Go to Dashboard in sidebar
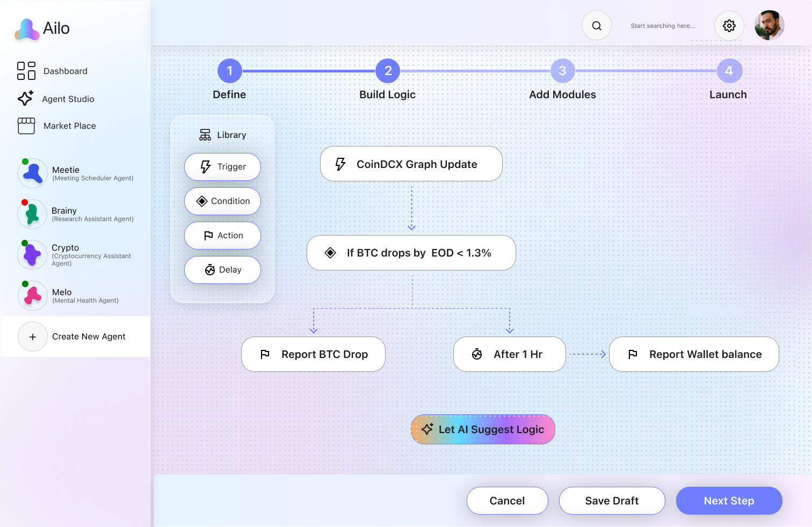The height and width of the screenshot is (527, 812). click(65, 71)
